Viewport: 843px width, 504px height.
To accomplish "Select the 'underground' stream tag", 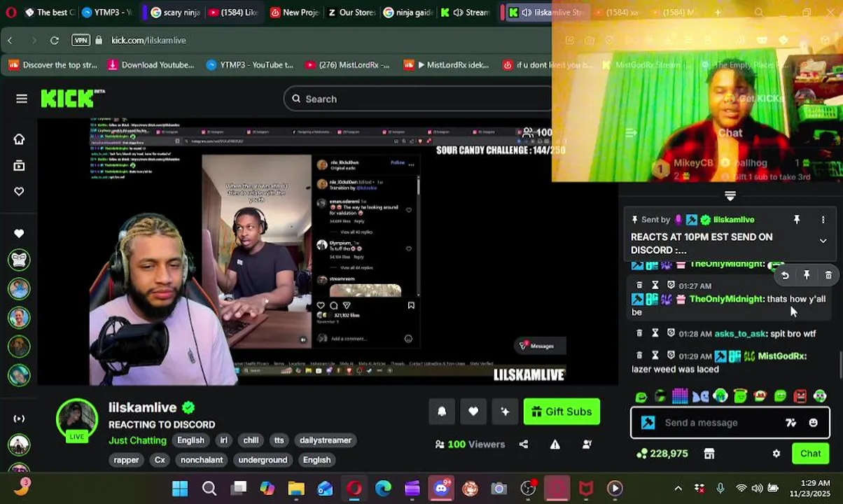I will [x=263, y=460].
